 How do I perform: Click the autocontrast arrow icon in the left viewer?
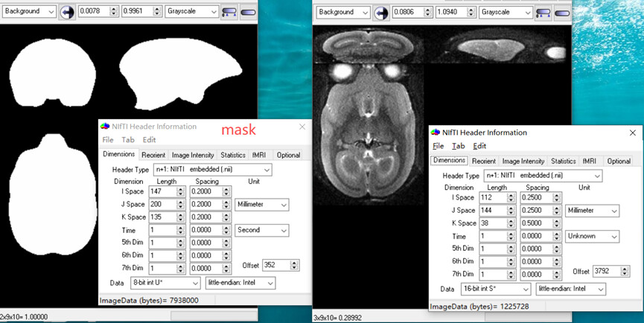(x=67, y=12)
